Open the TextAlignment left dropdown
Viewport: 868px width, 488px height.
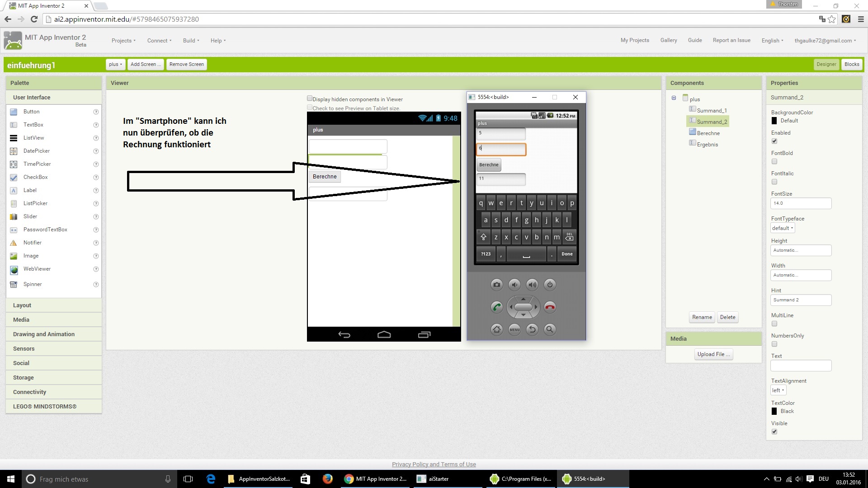tap(778, 390)
